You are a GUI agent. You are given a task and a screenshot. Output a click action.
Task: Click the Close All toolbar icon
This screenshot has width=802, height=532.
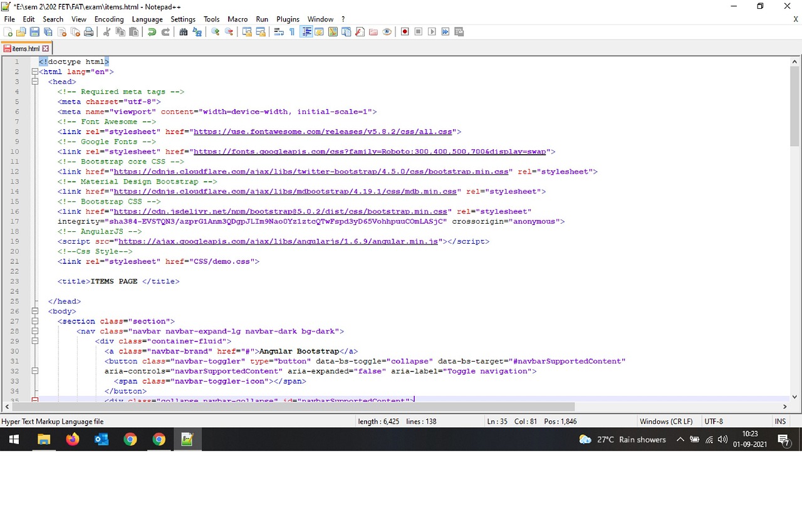75,32
